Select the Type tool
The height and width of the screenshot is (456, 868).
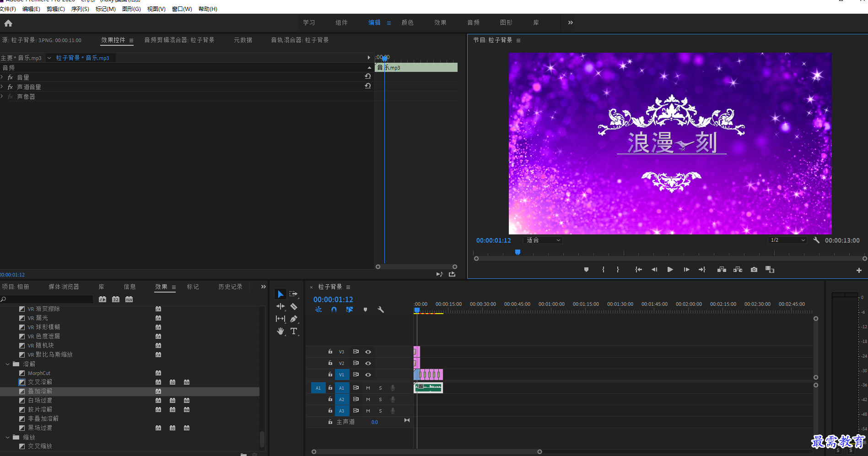coord(294,331)
